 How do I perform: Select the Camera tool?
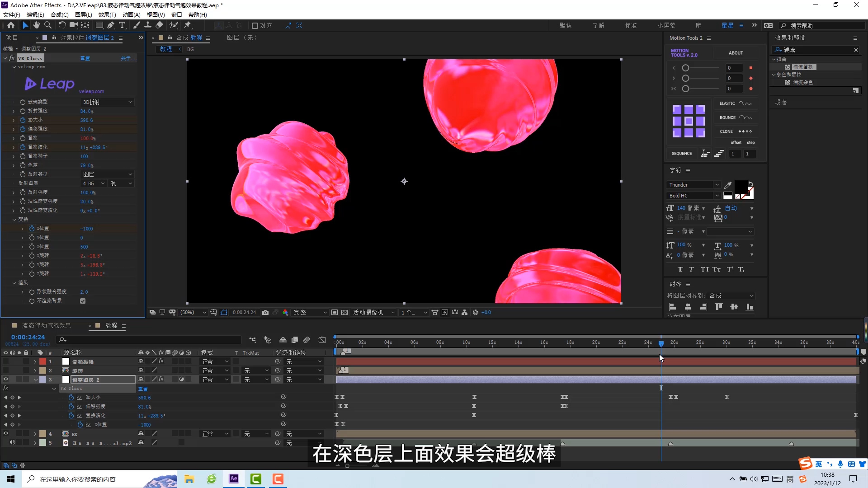[x=73, y=25]
